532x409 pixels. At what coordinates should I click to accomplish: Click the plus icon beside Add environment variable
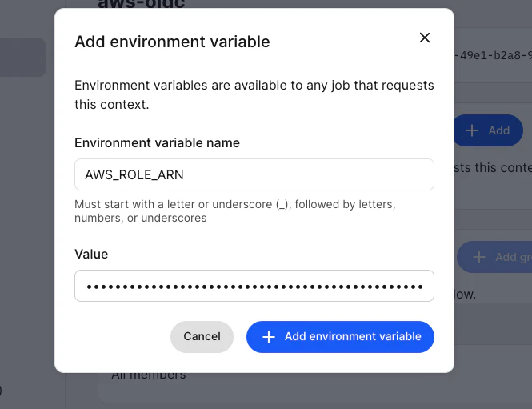pos(269,337)
